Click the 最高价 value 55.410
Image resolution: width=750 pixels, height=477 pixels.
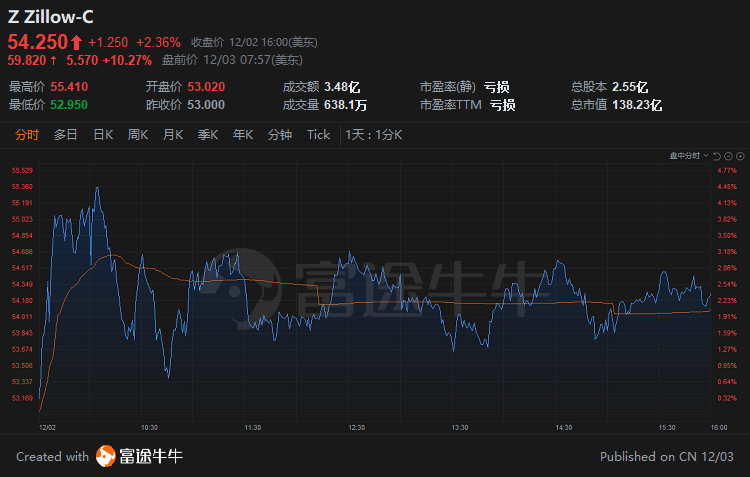click(x=69, y=87)
